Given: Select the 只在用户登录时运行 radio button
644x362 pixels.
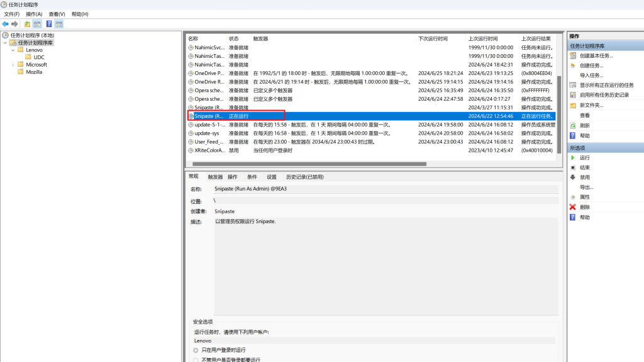Looking at the screenshot, I should point(196,350).
